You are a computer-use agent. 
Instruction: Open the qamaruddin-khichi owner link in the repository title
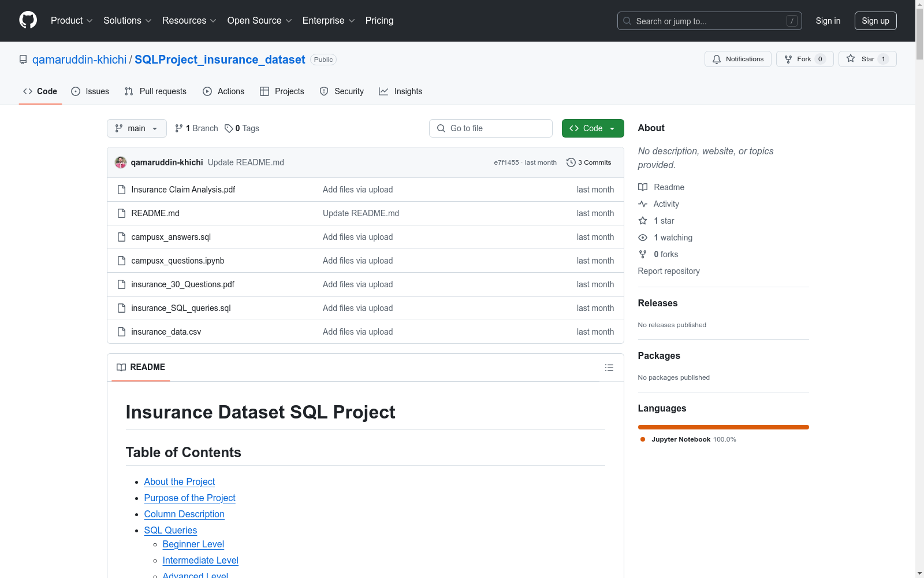point(79,60)
